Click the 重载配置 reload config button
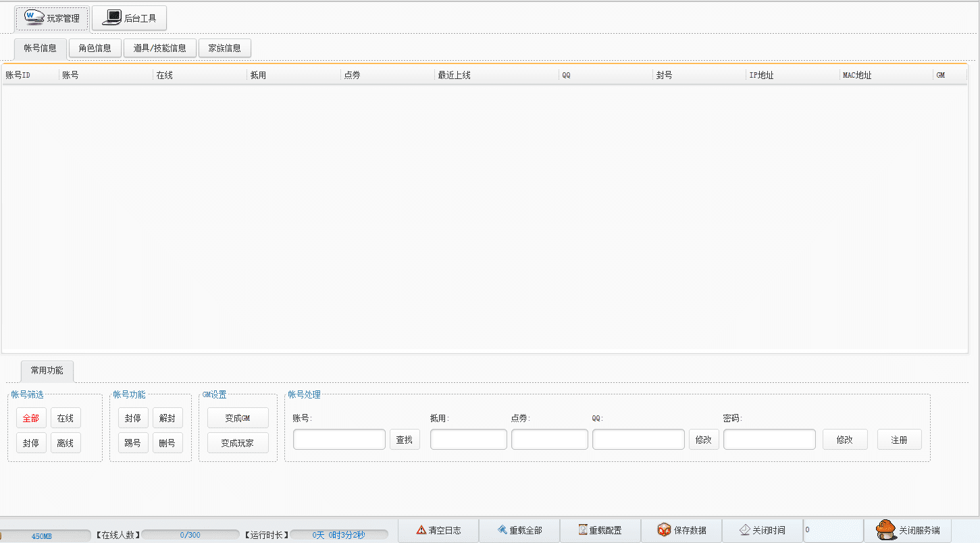980x543 pixels. [600, 530]
